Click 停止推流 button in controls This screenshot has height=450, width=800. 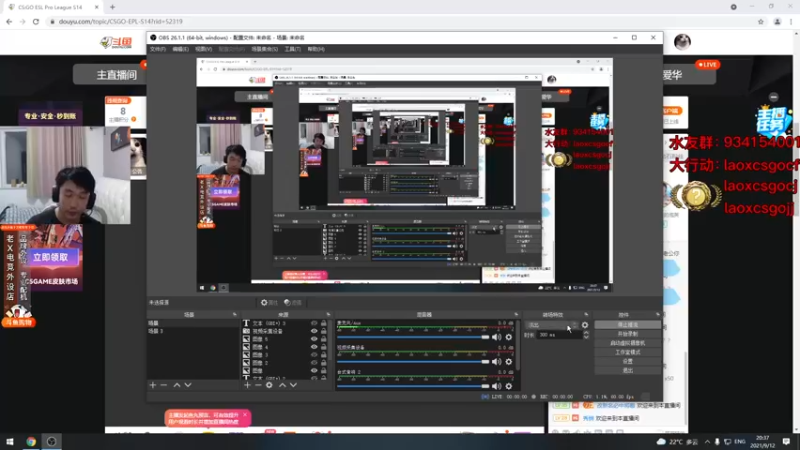point(628,324)
